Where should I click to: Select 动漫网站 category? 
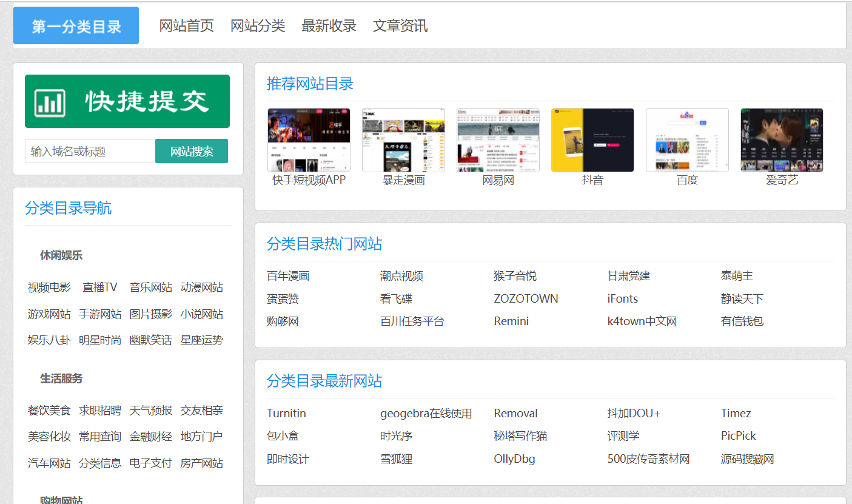pyautogui.click(x=201, y=287)
